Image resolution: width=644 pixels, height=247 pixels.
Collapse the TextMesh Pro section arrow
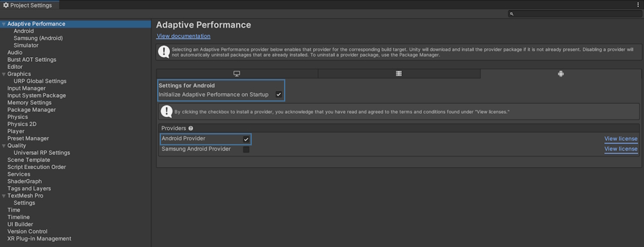coord(4,196)
